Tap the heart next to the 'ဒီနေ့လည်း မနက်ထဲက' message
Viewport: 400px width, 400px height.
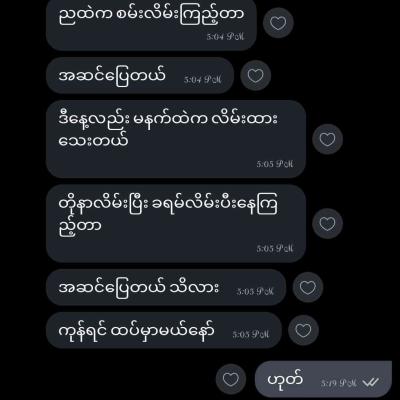pyautogui.click(x=327, y=139)
